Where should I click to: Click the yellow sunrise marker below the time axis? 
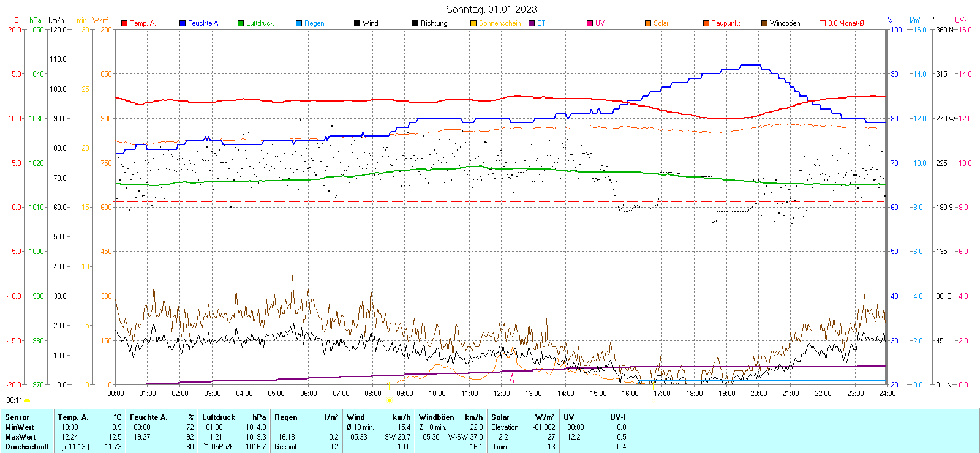pyautogui.click(x=390, y=400)
